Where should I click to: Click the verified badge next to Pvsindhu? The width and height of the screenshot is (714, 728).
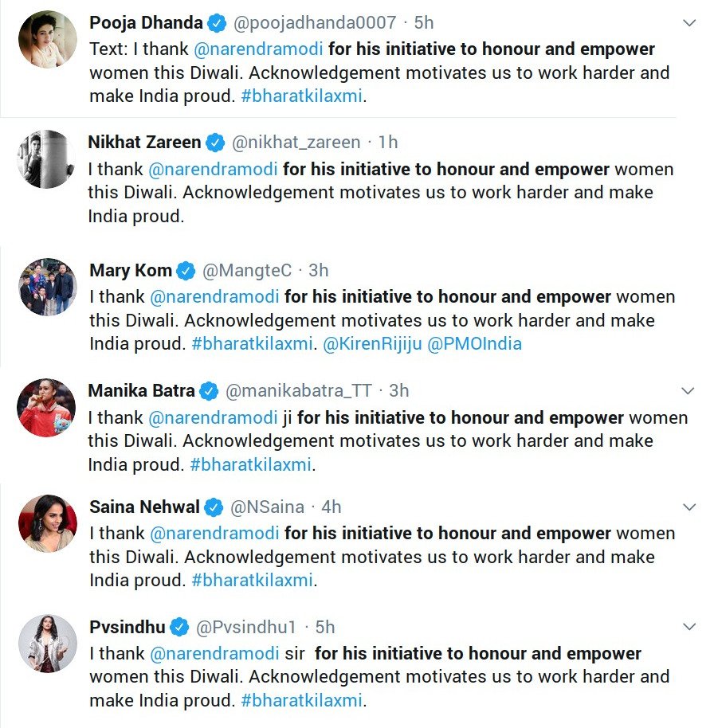[x=178, y=627]
